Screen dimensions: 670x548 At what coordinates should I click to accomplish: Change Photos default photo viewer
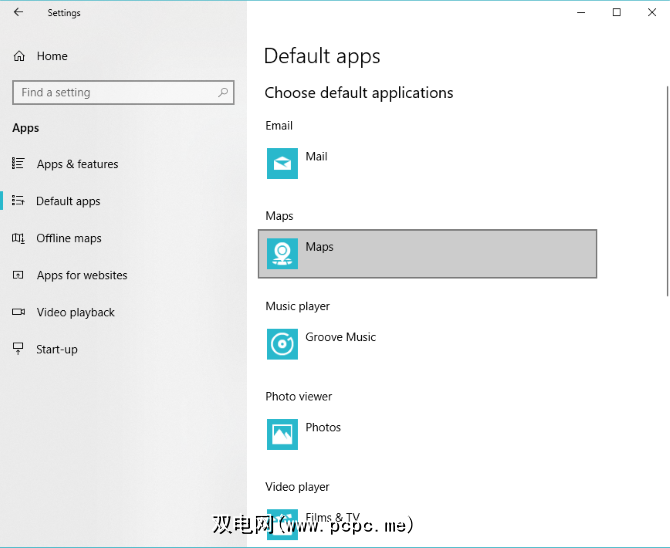(x=427, y=434)
